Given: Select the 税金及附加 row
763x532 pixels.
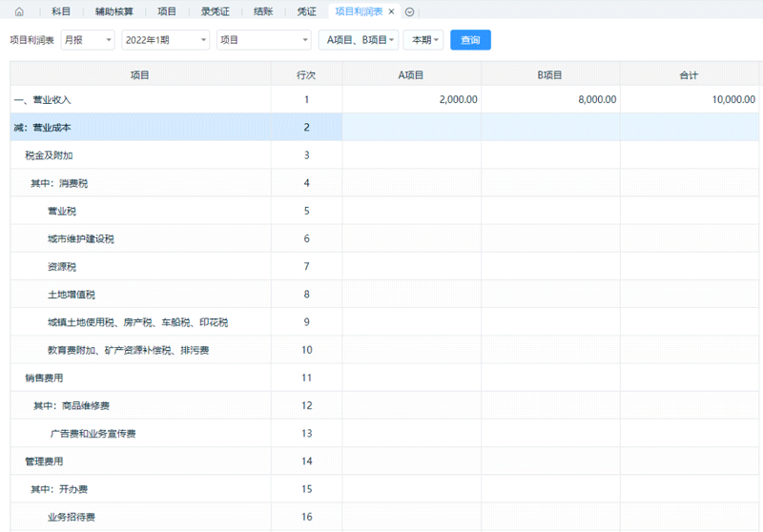Looking at the screenshot, I should coord(384,155).
